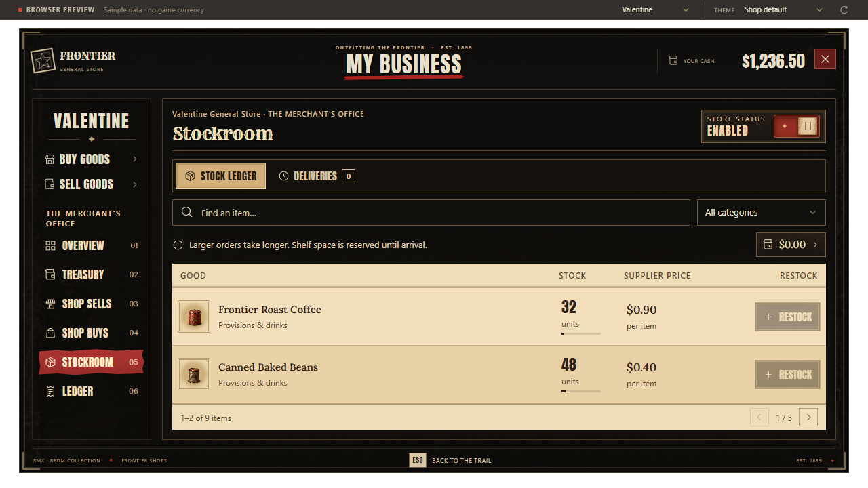Click the info icon beside the larger orders note
This screenshot has width=868, height=488.
(x=178, y=245)
